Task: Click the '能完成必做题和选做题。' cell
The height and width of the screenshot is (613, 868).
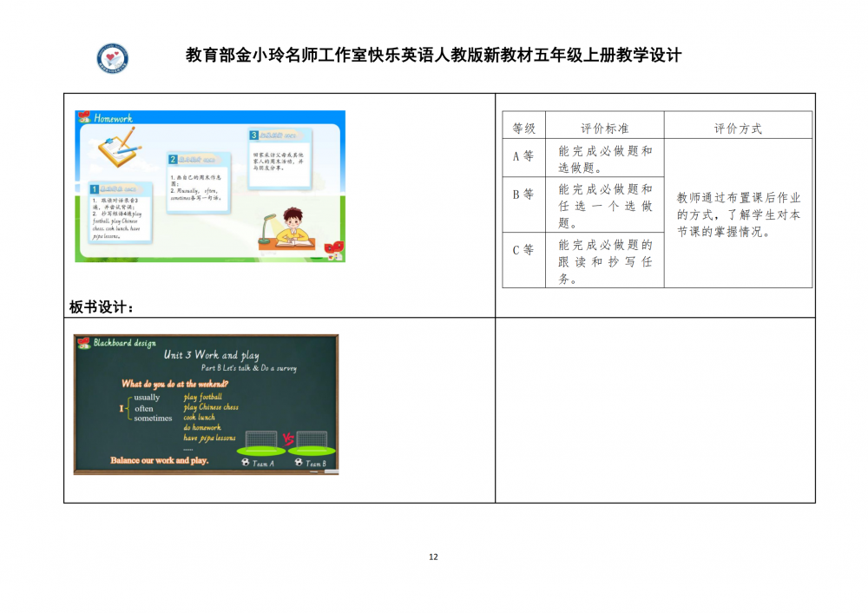Action: click(604, 158)
